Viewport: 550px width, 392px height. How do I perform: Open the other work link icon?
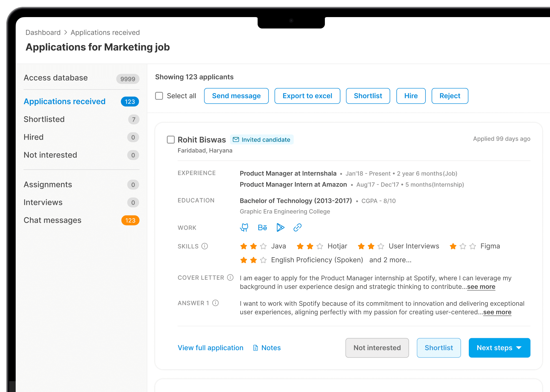coord(297,228)
